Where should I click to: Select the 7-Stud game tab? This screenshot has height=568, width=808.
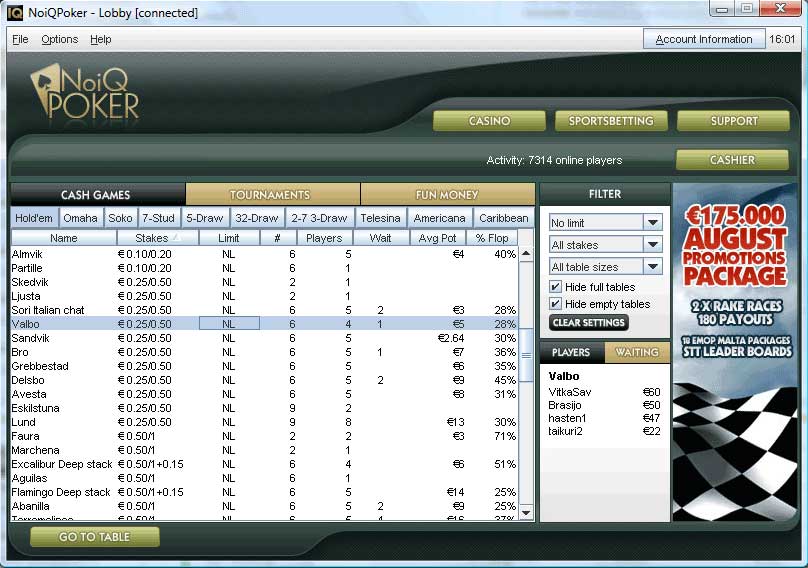click(x=158, y=218)
